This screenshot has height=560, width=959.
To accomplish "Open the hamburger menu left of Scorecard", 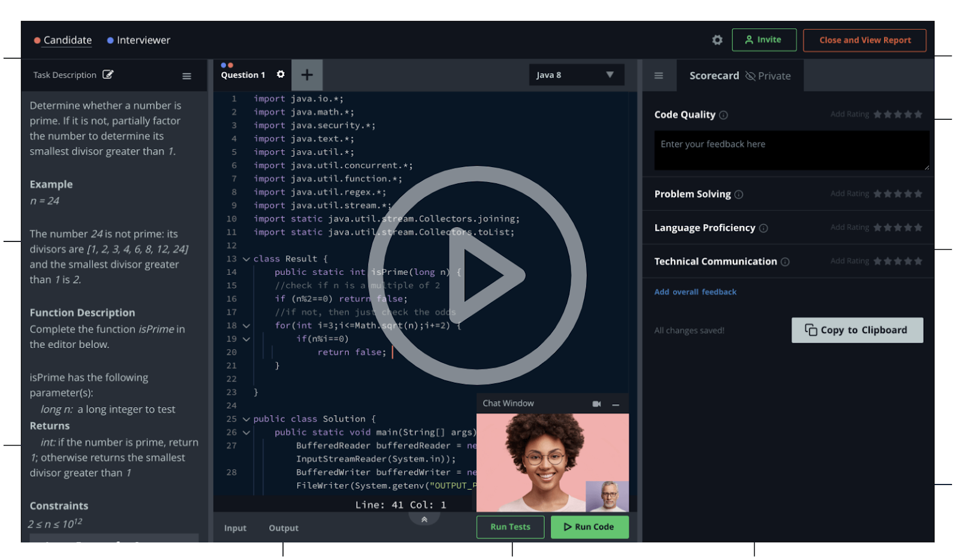I will click(x=659, y=76).
